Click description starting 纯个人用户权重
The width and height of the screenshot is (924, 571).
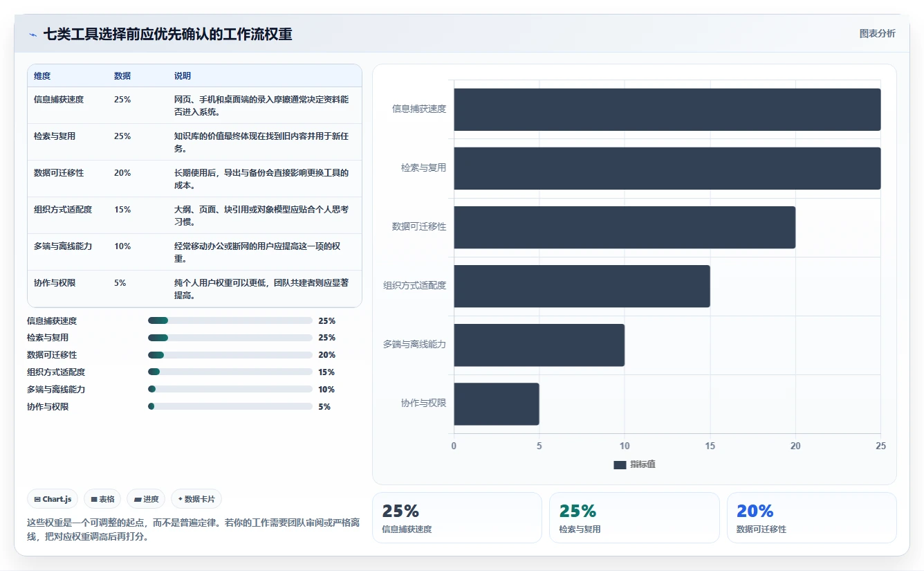tap(261, 289)
